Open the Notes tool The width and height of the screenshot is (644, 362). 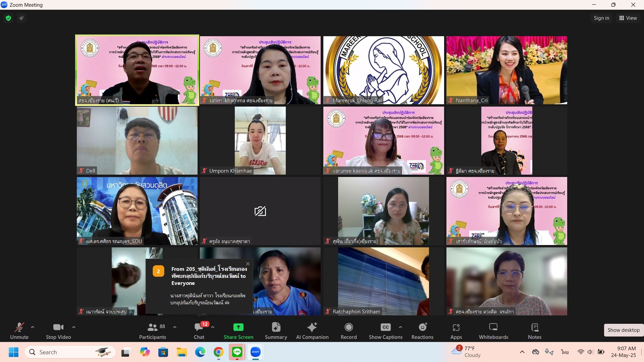coord(534,330)
